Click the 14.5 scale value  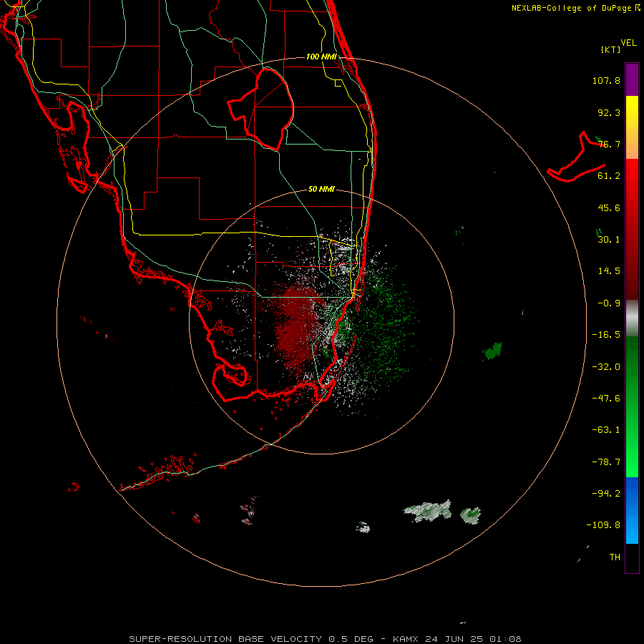click(x=609, y=271)
